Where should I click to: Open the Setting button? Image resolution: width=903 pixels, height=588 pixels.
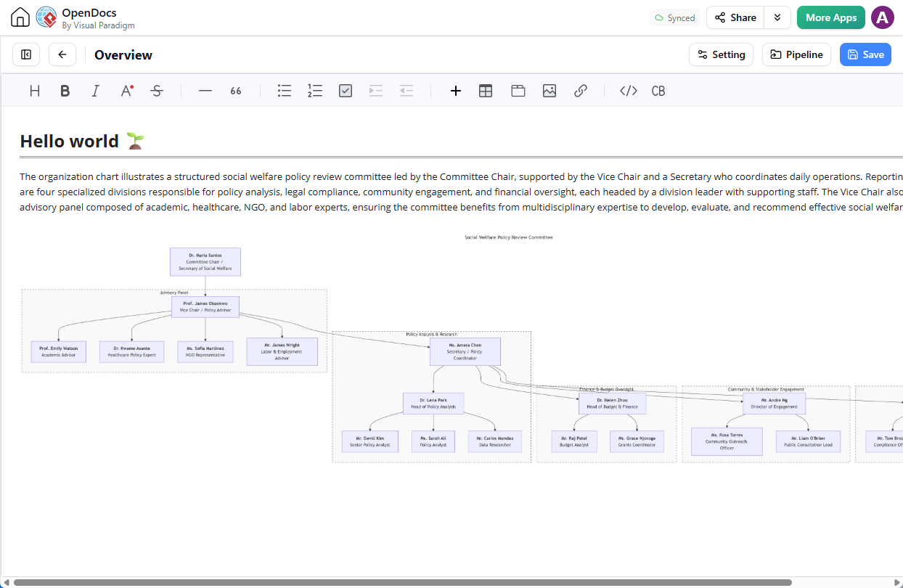pyautogui.click(x=721, y=54)
